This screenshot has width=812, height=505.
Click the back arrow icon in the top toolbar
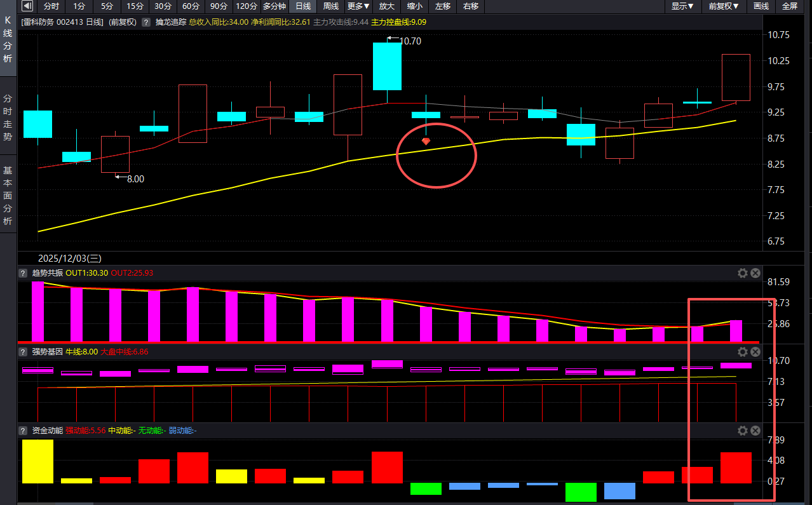(27, 6)
